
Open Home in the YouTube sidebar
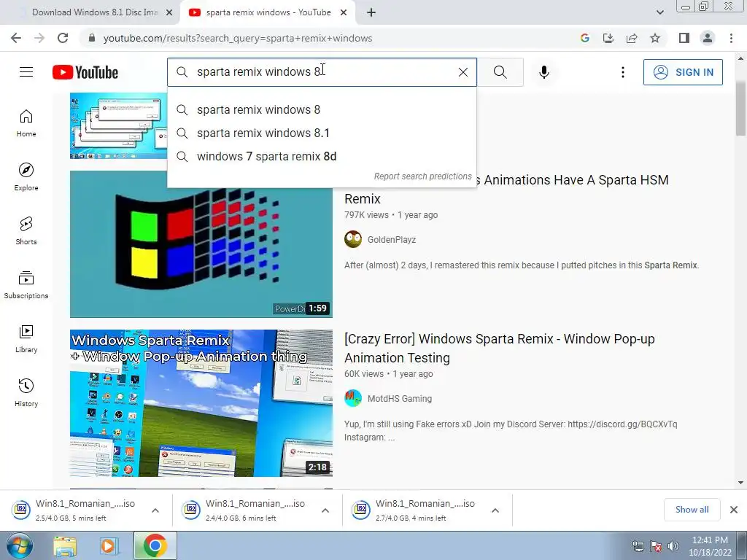point(26,122)
